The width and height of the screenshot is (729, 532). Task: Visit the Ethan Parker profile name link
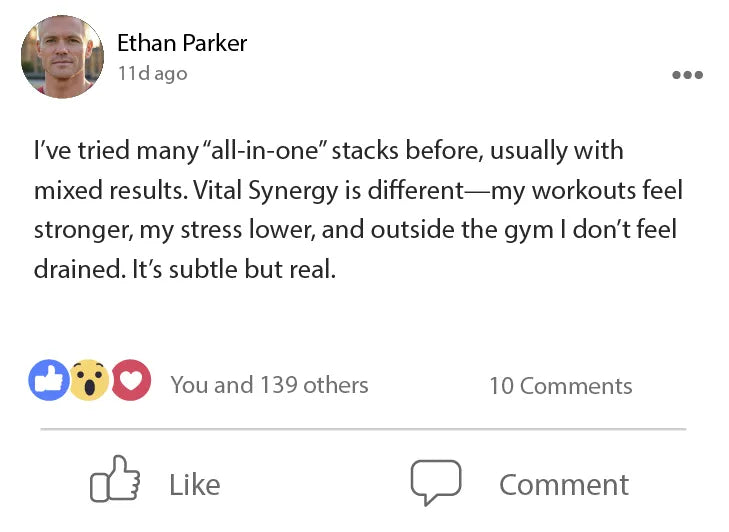[182, 43]
